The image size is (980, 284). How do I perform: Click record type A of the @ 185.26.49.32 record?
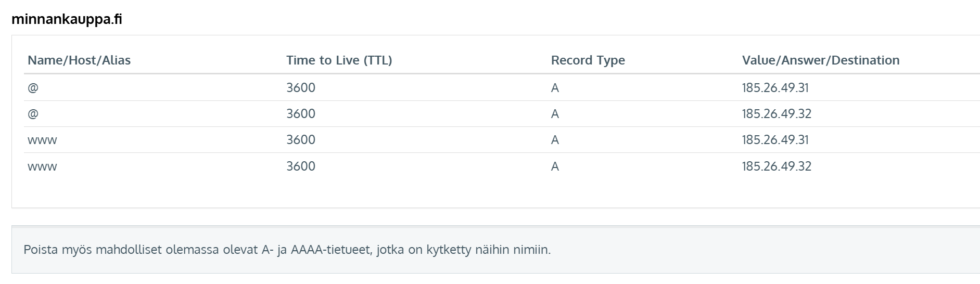click(x=555, y=114)
